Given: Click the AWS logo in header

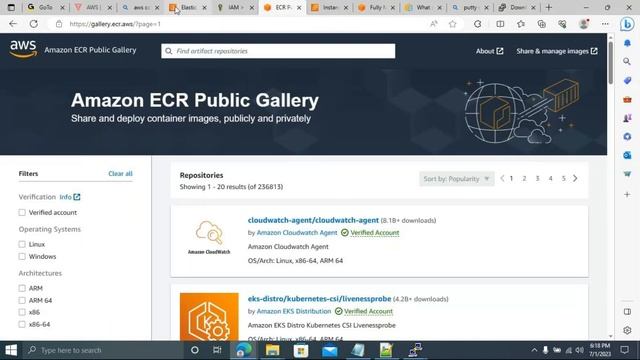Looking at the screenshot, I should pyautogui.click(x=23, y=49).
